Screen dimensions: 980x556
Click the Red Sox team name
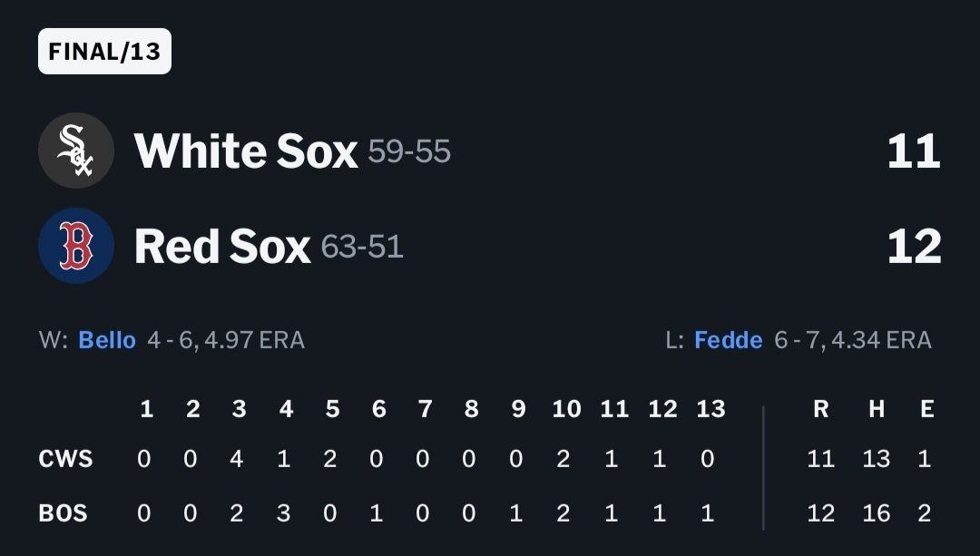pyautogui.click(x=222, y=246)
